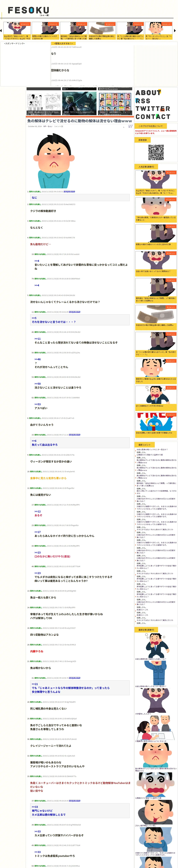Click the carousel left arrow
178x868 pixels.
1,31
